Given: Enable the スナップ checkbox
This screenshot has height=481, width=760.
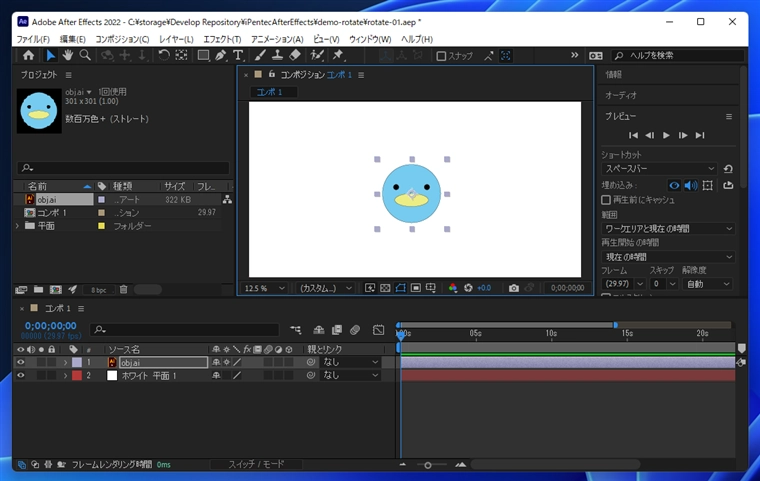Looking at the screenshot, I should click(x=441, y=56).
